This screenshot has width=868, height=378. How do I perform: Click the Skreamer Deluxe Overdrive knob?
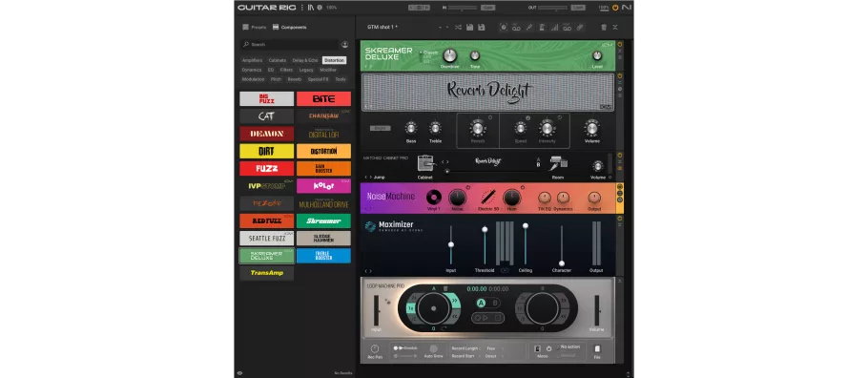tap(450, 54)
